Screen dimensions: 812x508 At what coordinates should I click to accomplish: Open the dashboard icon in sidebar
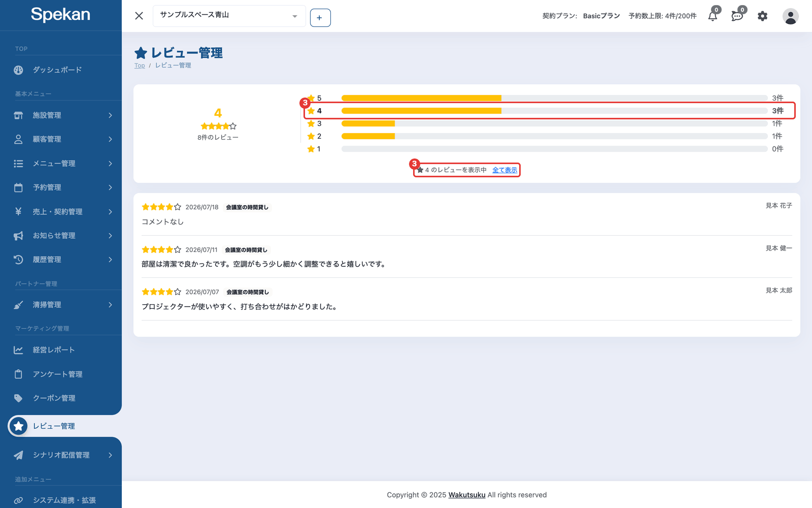click(18, 70)
